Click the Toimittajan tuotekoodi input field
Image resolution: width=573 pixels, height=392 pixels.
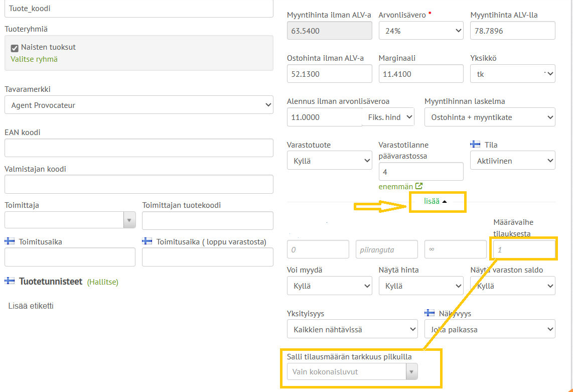coord(208,220)
